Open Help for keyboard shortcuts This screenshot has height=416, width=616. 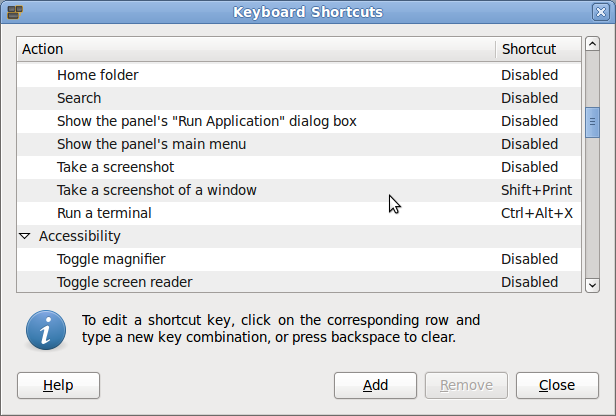(x=59, y=385)
